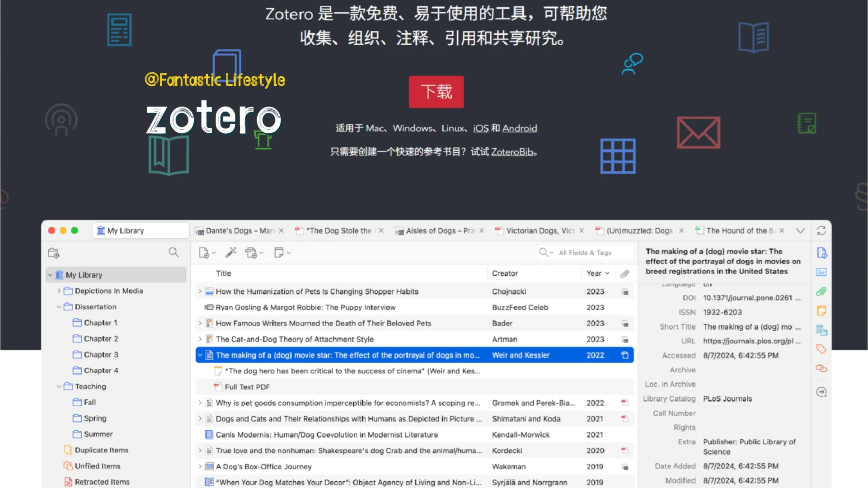The width and height of the screenshot is (868, 488).
Task: Select Canis Modernis item row
Action: click(x=414, y=435)
